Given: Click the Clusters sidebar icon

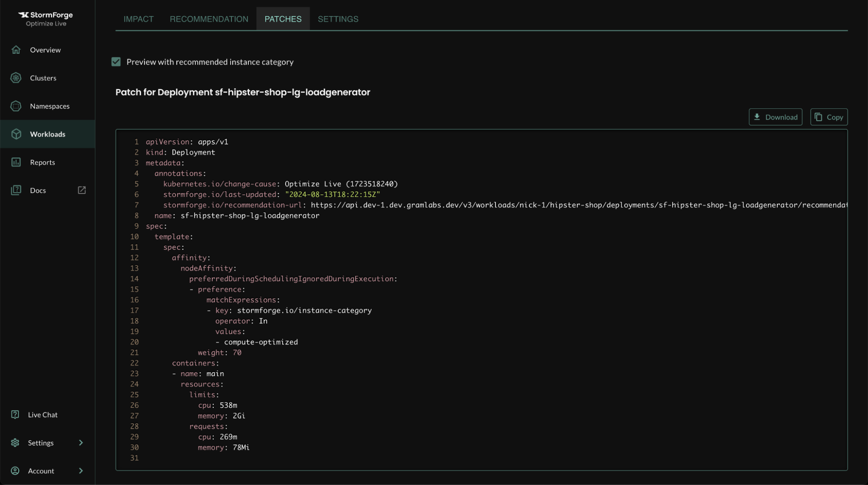Looking at the screenshot, I should pyautogui.click(x=16, y=78).
